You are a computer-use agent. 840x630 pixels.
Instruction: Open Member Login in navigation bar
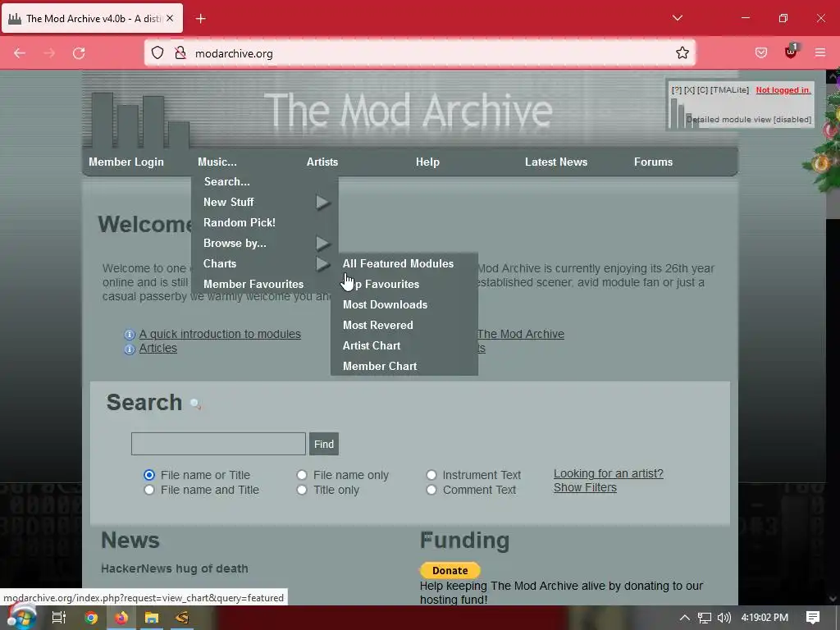(x=126, y=162)
